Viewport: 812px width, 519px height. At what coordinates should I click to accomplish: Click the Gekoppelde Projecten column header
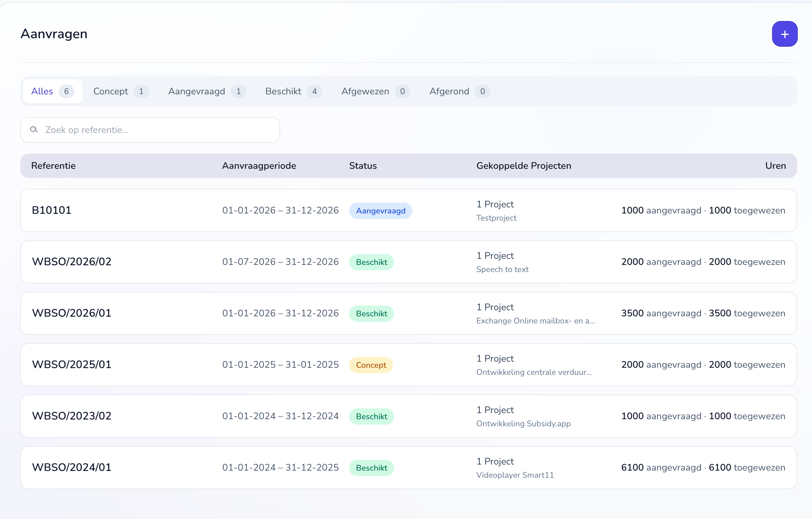point(524,166)
